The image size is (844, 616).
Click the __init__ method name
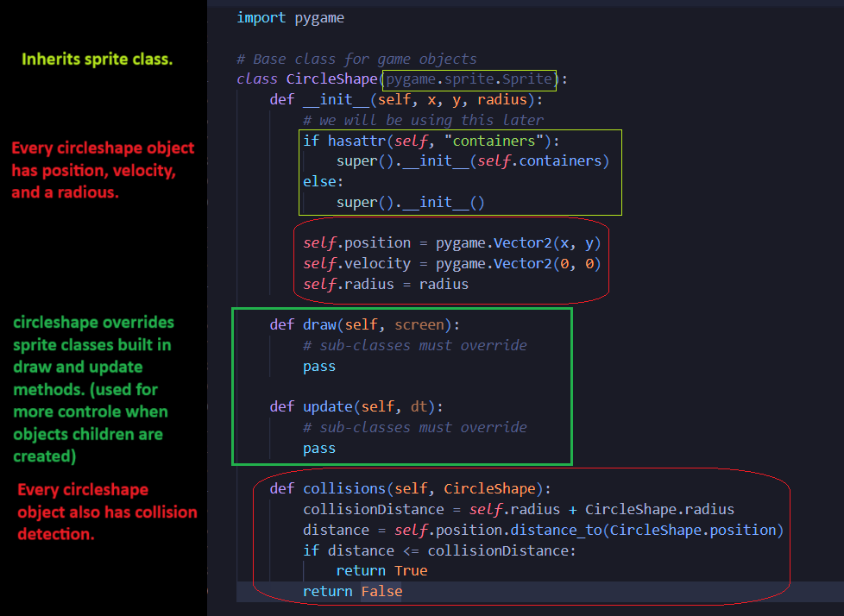[336, 99]
